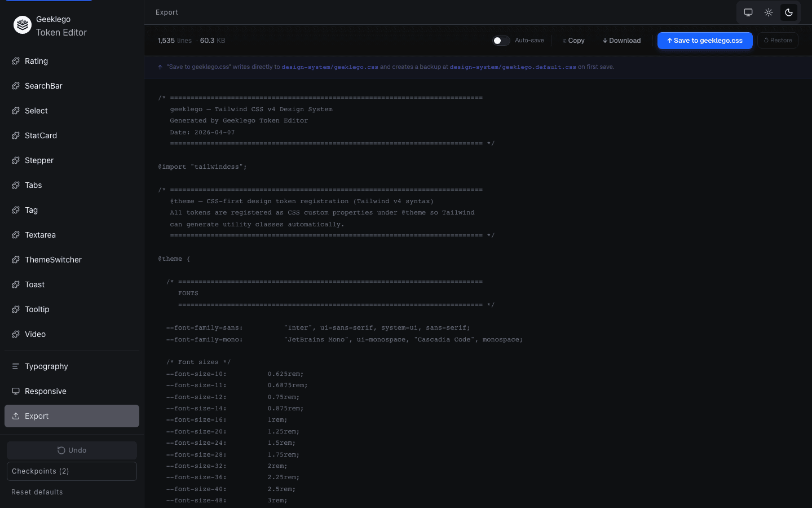The width and height of the screenshot is (812, 508).
Task: Switch to light theme sun icon
Action: [769, 12]
